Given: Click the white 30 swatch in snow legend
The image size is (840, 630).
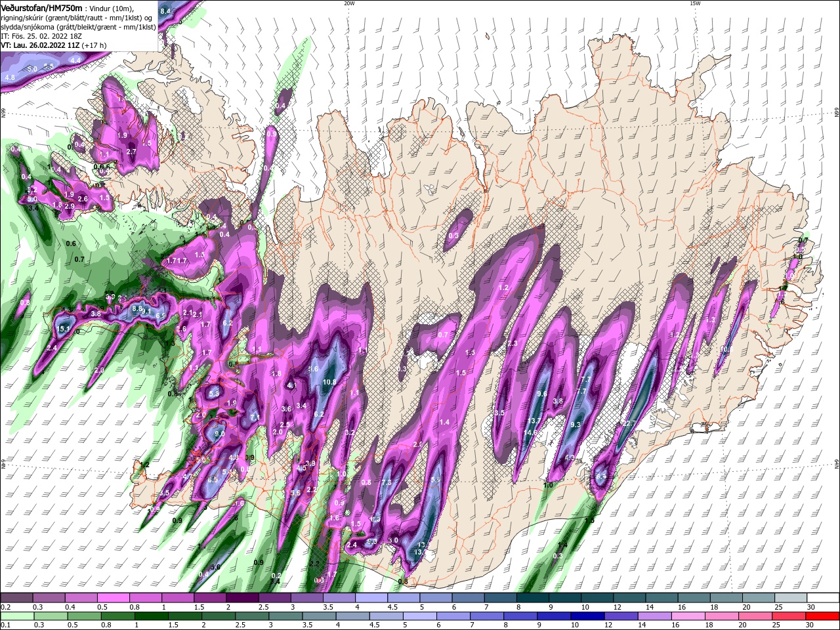Looking at the screenshot, I should 823,598.
